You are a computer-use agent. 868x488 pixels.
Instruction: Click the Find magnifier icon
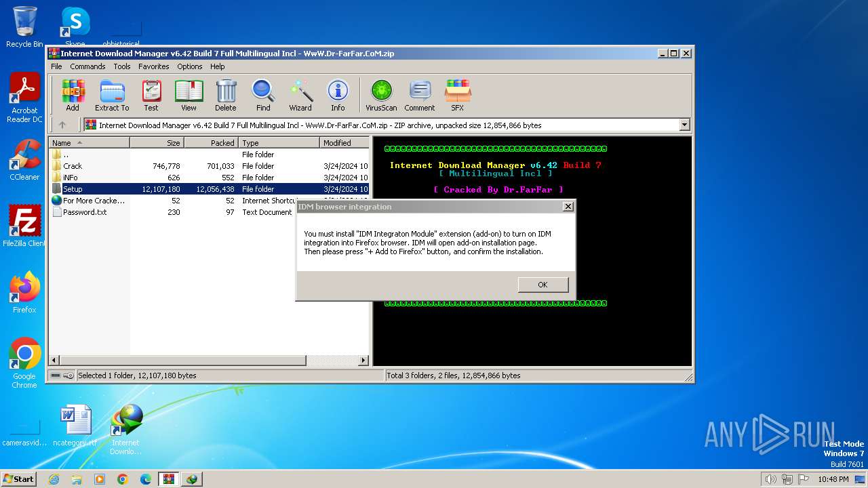[263, 96]
